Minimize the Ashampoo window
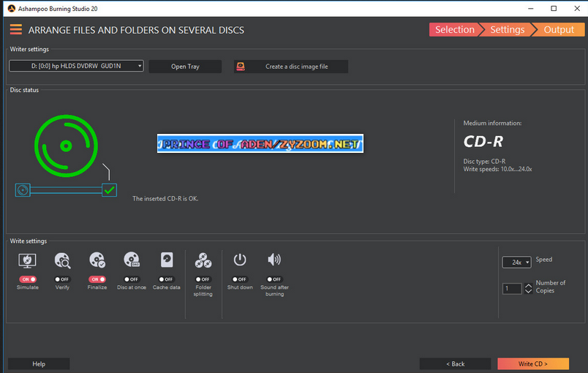 (531, 8)
